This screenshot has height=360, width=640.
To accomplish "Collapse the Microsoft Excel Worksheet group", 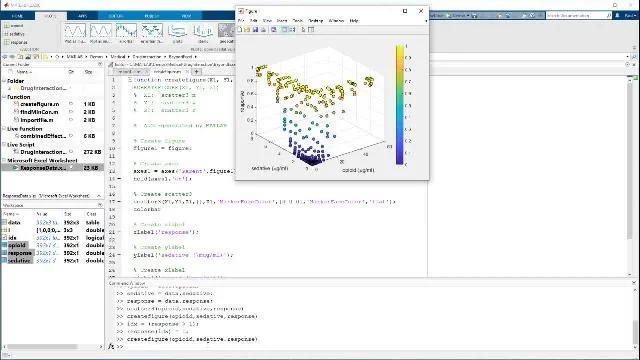I will [x=4, y=160].
